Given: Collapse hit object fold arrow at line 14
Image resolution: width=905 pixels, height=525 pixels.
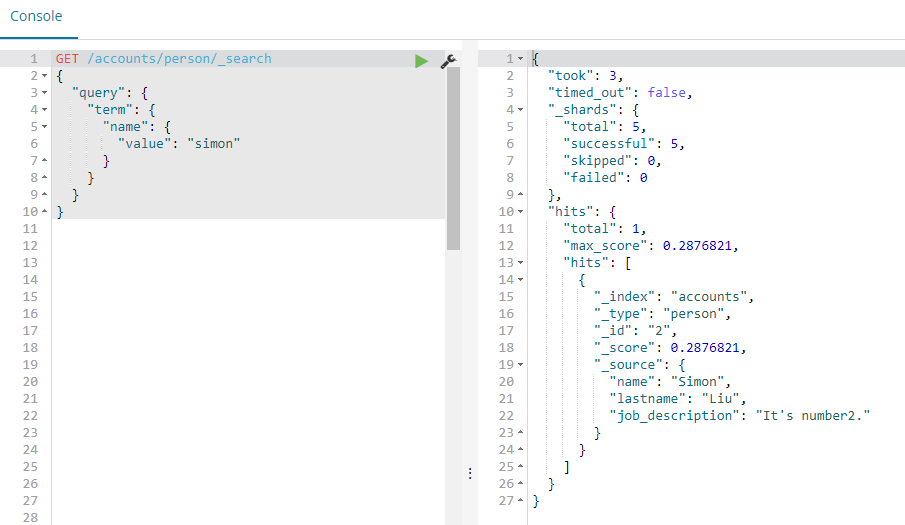Looking at the screenshot, I should coord(520,280).
